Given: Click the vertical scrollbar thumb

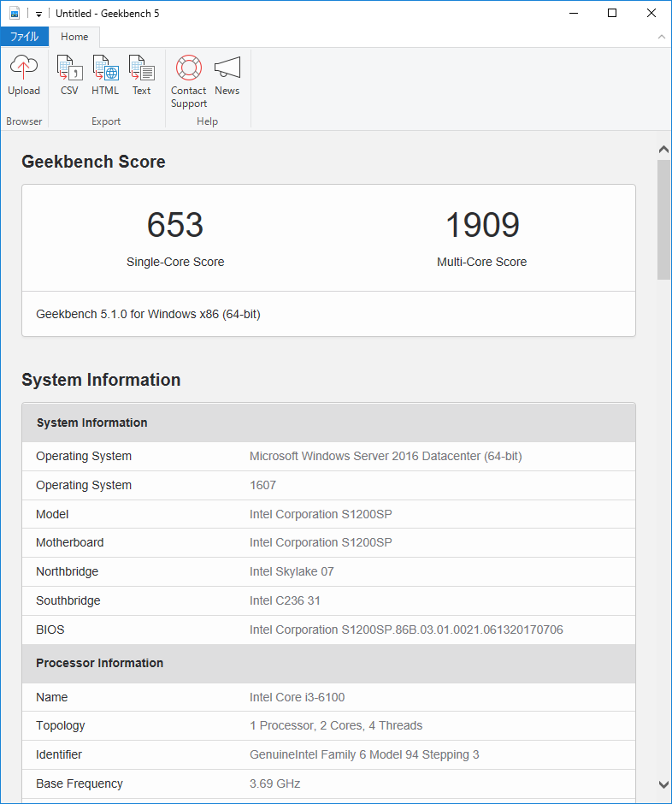Looking at the screenshot, I should (x=663, y=220).
